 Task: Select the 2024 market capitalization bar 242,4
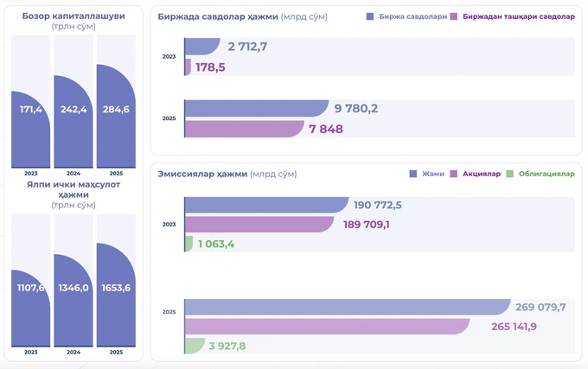point(73,121)
